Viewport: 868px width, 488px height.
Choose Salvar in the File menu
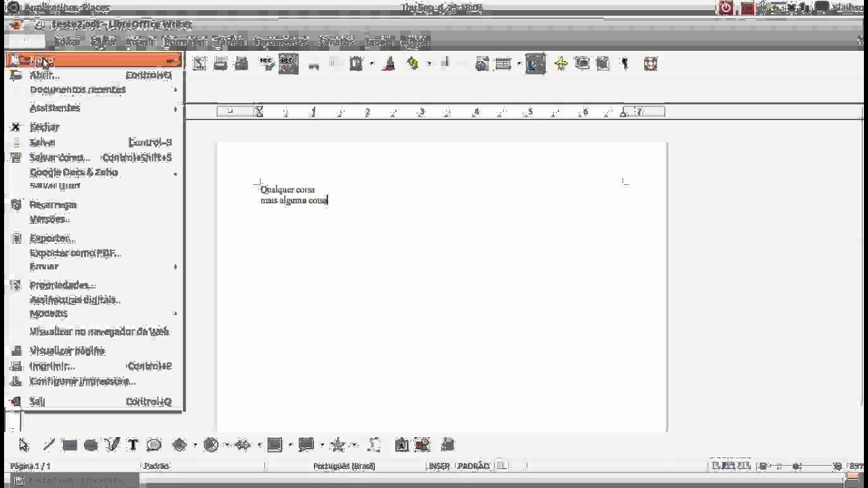click(94, 142)
